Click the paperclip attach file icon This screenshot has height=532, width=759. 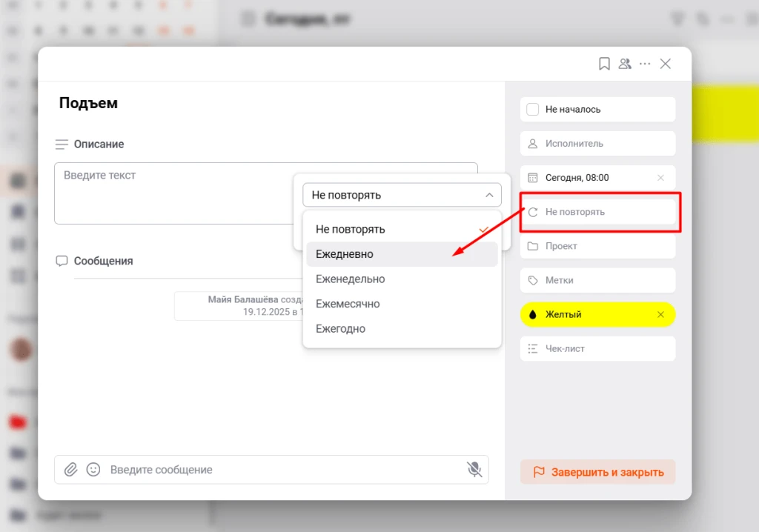(x=70, y=469)
